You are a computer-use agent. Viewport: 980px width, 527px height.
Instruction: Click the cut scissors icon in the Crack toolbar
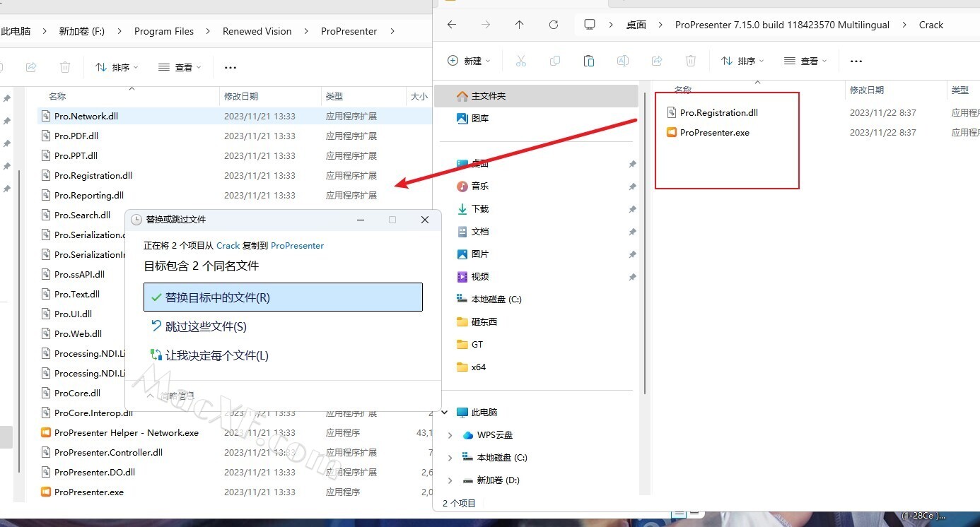point(521,61)
